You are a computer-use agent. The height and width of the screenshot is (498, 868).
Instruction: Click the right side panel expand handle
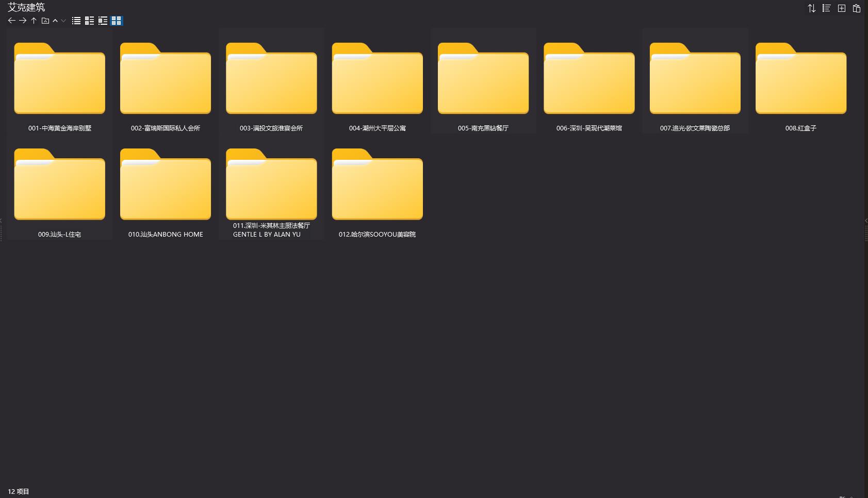click(866, 229)
